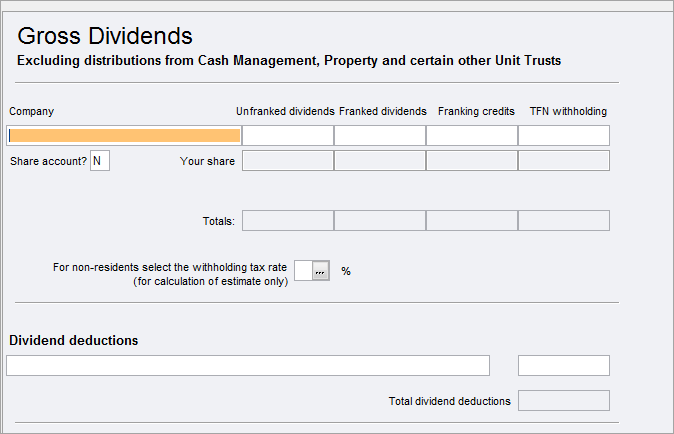Image resolution: width=674 pixels, height=434 pixels.
Task: Click the Gross Dividends heading
Action: [x=105, y=36]
